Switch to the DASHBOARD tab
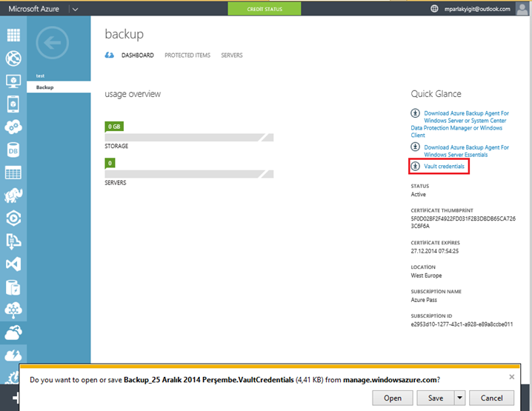This screenshot has width=532, height=411. 137,56
